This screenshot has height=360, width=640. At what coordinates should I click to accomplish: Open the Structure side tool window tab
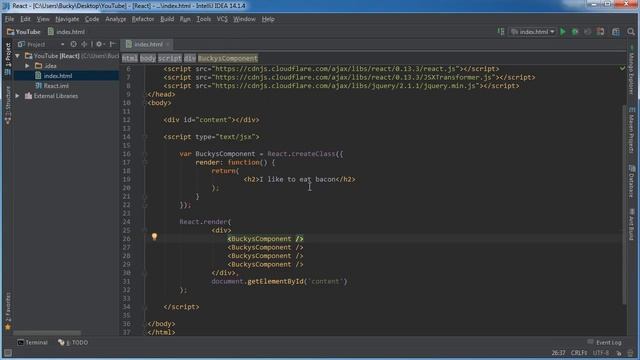pos(8,104)
